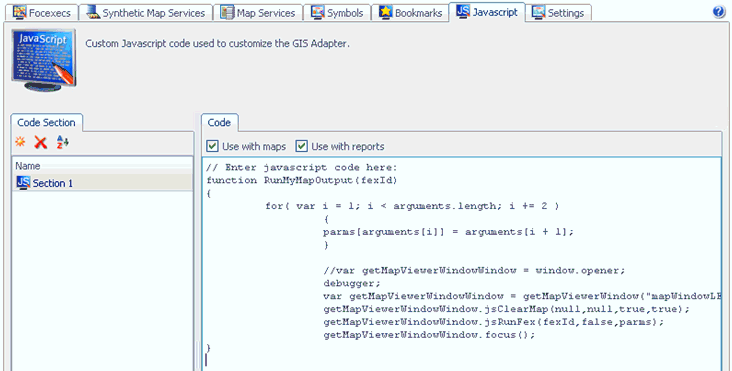Place cursor in the JavaScript code editor
Viewport: 732px width, 371px height.
(462, 264)
